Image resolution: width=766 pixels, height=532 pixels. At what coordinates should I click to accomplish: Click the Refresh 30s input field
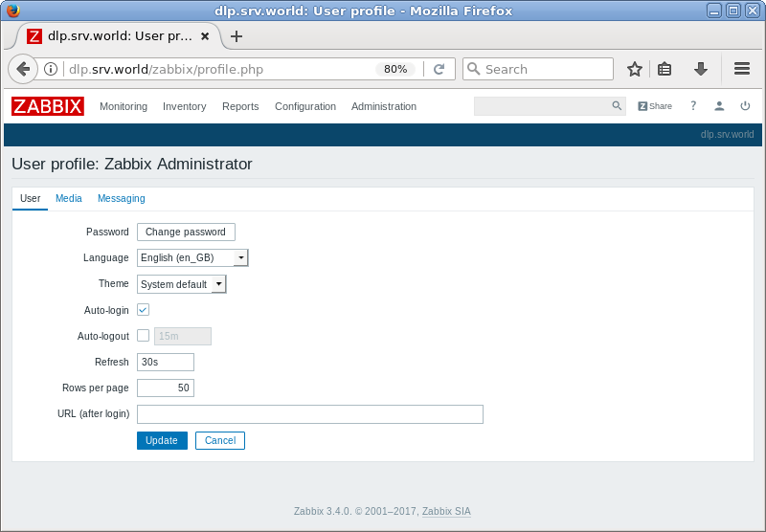click(x=166, y=362)
